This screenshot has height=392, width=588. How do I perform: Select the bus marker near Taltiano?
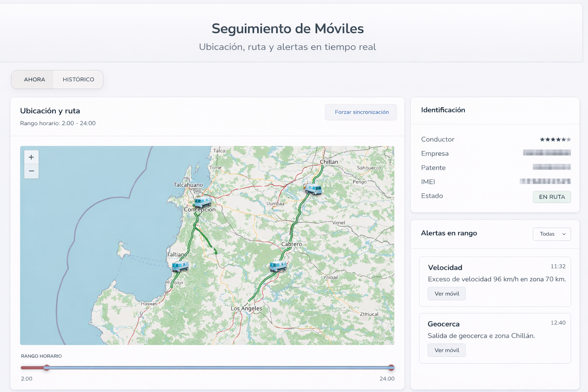pos(180,266)
